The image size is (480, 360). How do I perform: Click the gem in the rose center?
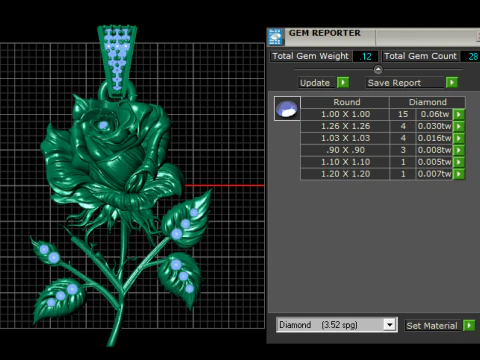[x=103, y=125]
